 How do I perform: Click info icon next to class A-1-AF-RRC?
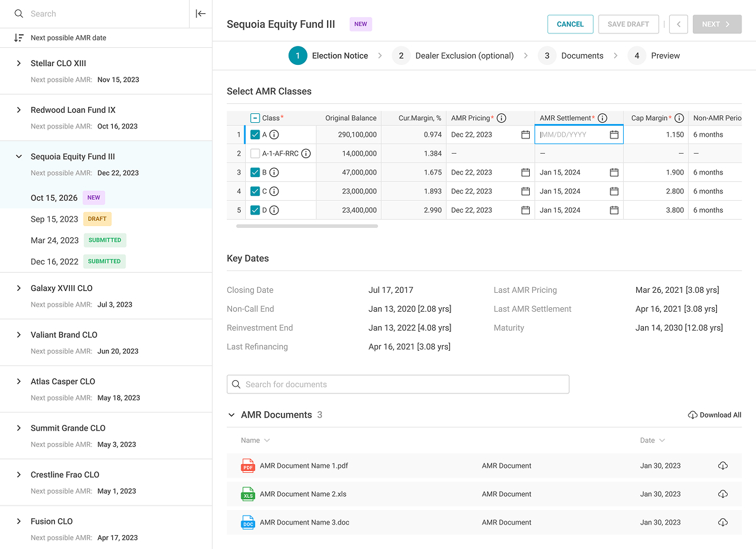pyautogui.click(x=306, y=154)
